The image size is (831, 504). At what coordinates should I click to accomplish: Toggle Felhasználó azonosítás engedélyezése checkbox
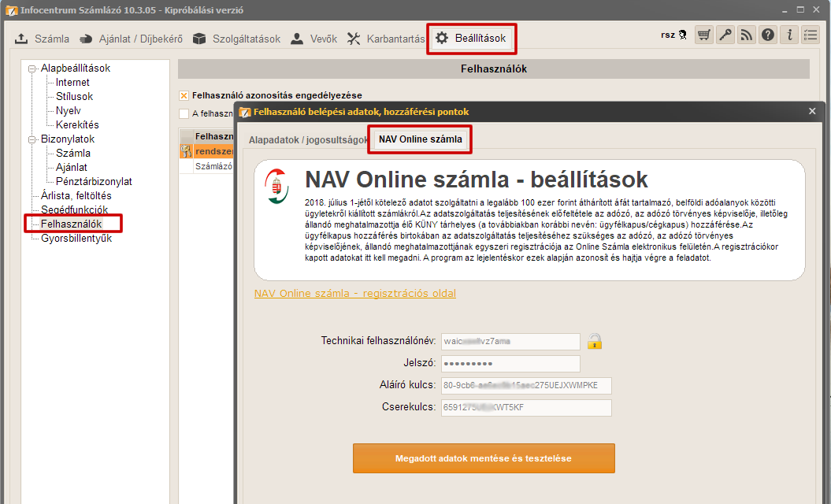point(184,95)
